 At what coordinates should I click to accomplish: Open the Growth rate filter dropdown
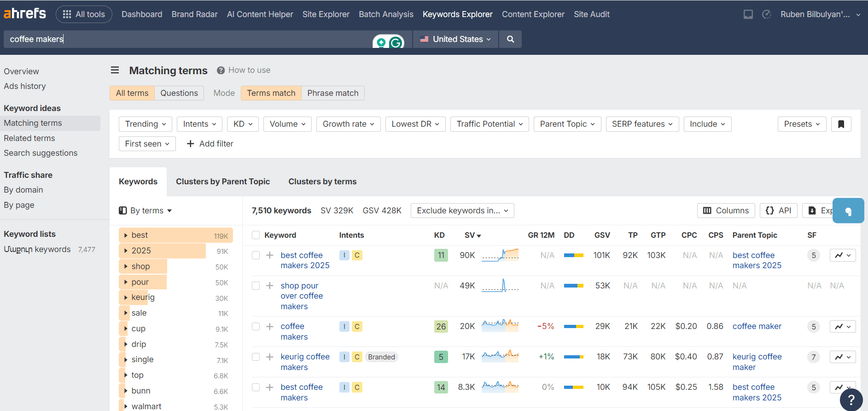click(x=348, y=124)
